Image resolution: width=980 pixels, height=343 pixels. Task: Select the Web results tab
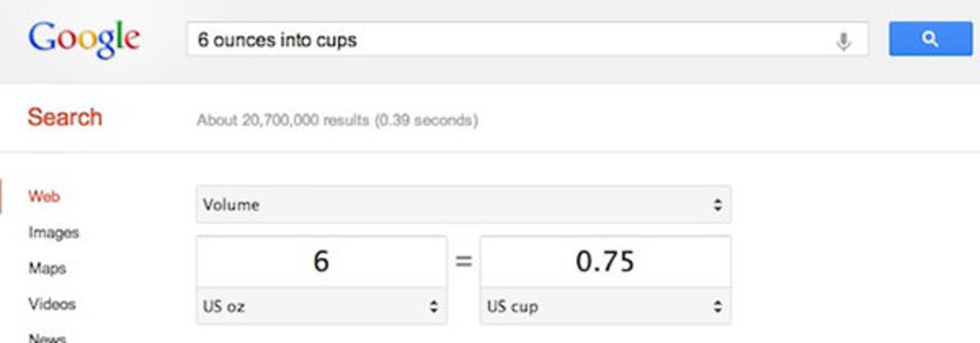pos(44,197)
